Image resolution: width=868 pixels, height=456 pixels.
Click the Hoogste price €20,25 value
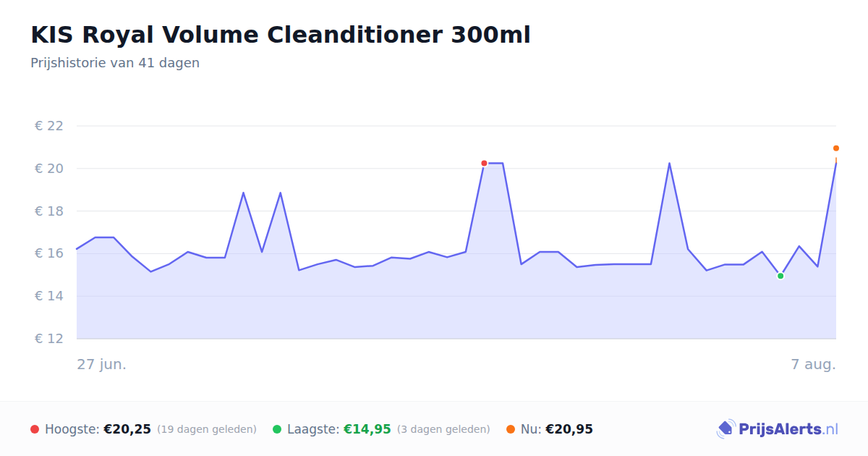tap(127, 429)
